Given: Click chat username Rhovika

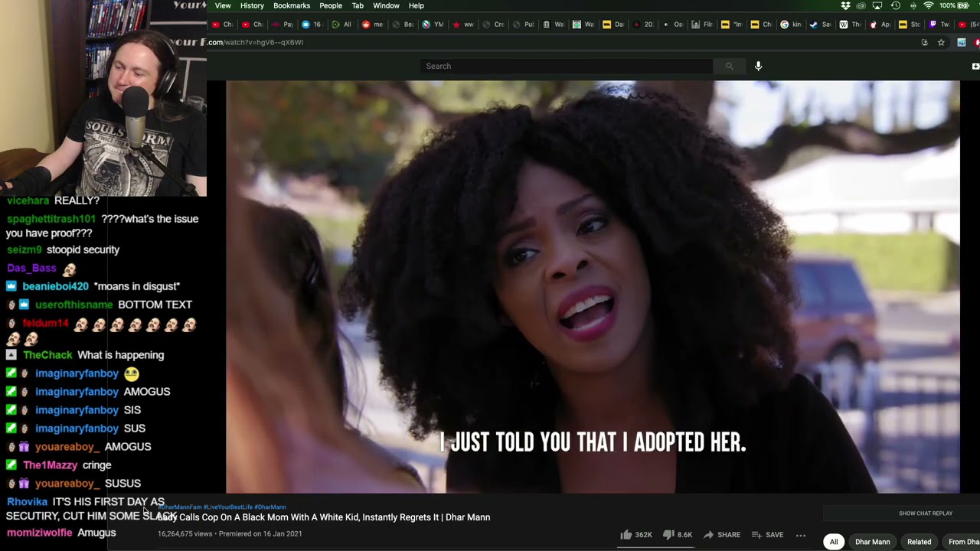Looking at the screenshot, I should [27, 502].
